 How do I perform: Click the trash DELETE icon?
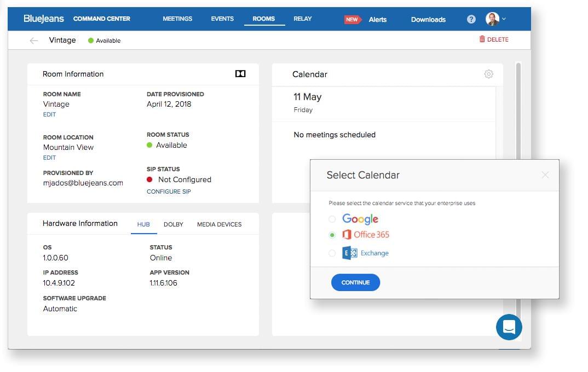482,39
